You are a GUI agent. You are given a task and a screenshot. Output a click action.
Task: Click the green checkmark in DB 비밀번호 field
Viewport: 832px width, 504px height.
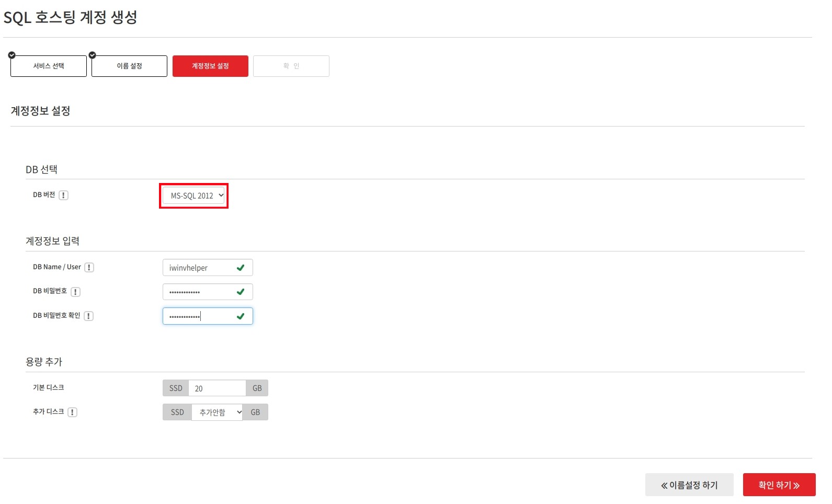[x=241, y=292]
